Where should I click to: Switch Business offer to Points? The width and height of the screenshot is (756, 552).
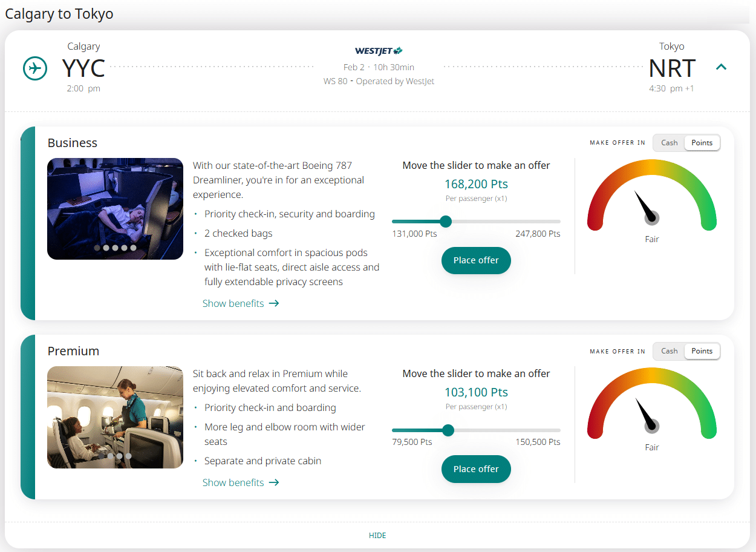pyautogui.click(x=702, y=143)
